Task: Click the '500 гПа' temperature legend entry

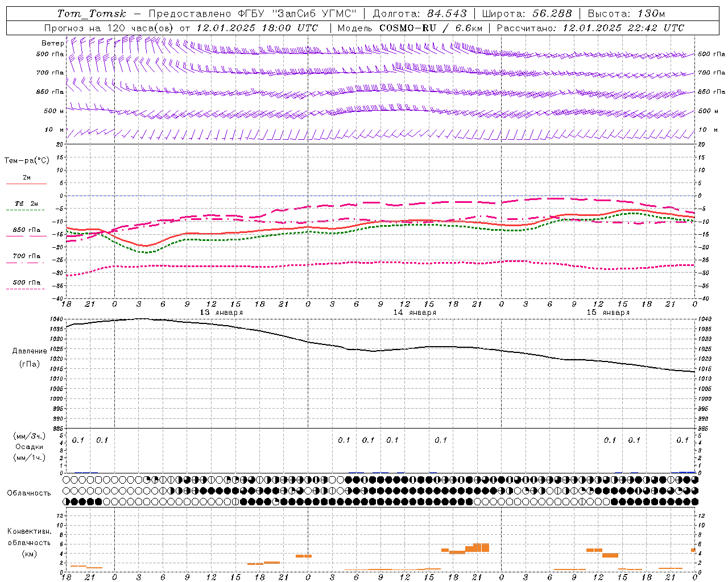Action: [27, 282]
